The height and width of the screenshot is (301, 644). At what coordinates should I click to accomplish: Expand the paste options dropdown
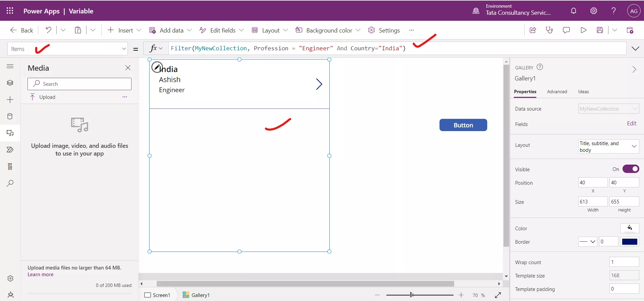[x=93, y=30]
